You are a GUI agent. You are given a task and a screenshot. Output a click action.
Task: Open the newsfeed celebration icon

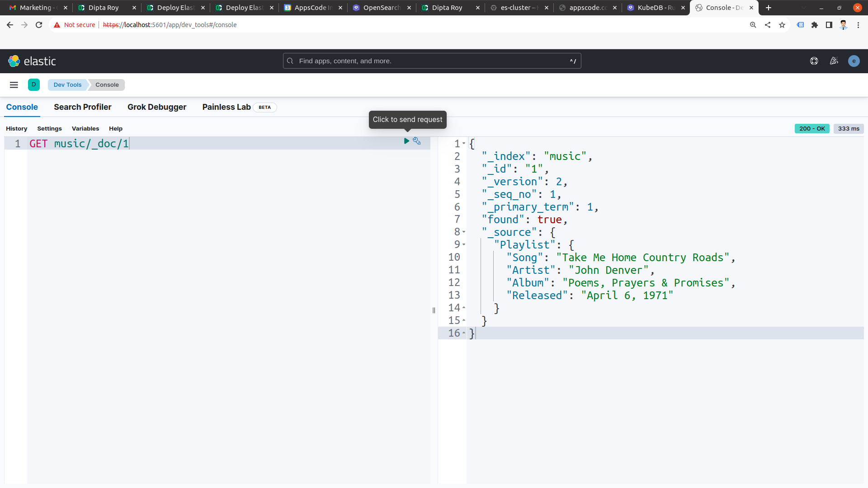(x=834, y=61)
